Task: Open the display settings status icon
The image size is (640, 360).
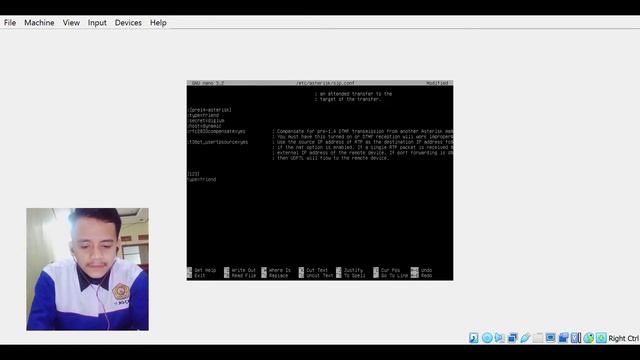Action: click(550, 338)
